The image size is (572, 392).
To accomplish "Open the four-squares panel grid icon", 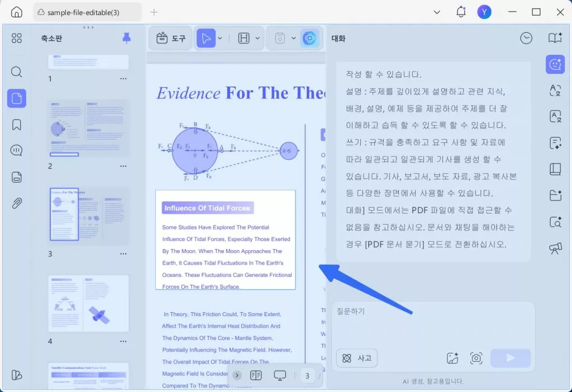I will tap(16, 39).
